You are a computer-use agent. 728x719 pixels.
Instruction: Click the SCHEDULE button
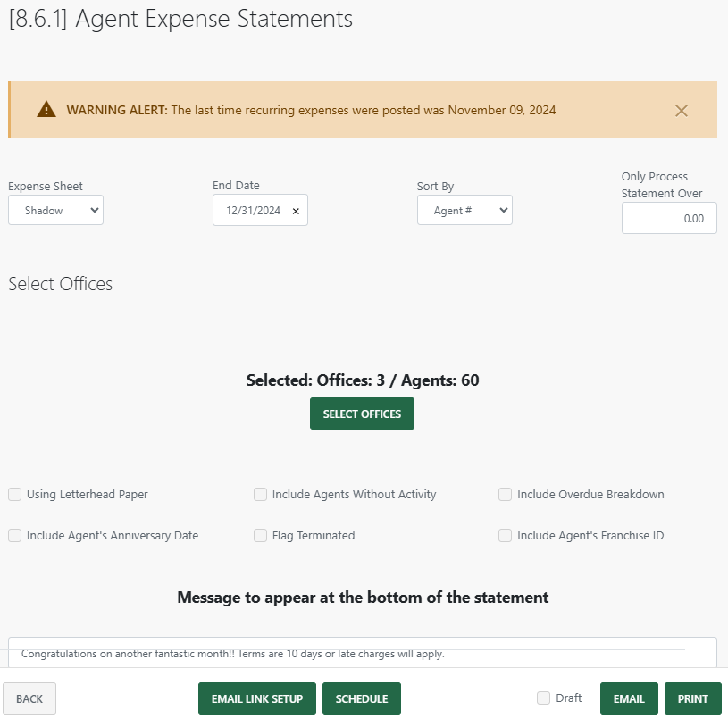(361, 698)
